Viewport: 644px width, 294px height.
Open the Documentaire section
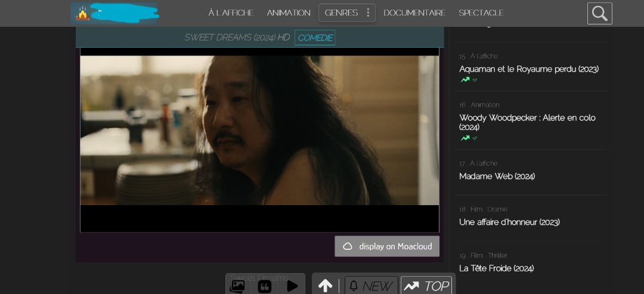[414, 13]
